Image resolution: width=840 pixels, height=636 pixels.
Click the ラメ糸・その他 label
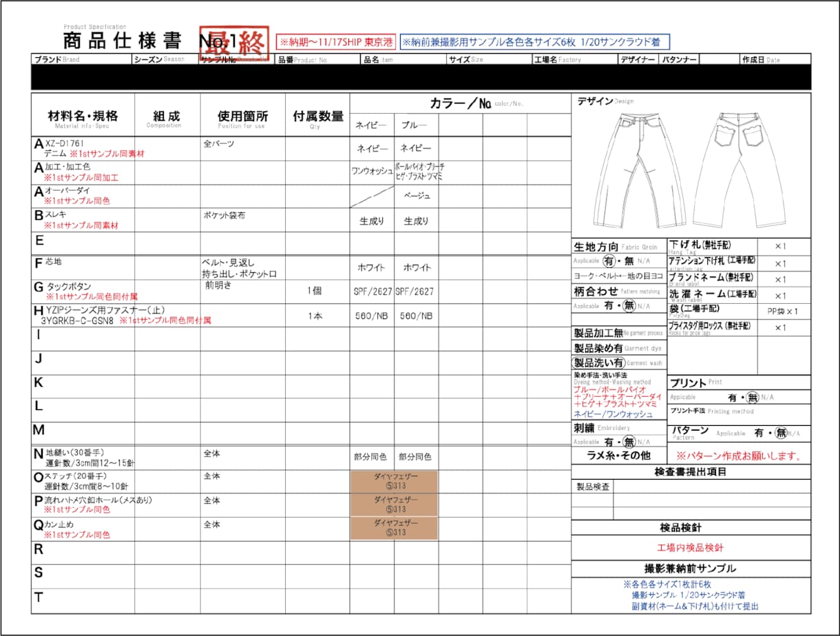tap(618, 455)
